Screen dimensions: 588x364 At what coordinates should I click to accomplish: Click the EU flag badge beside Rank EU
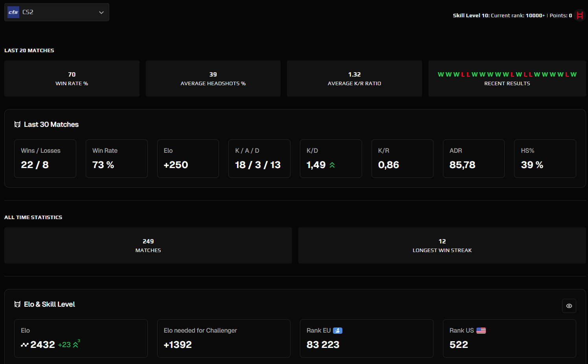[x=338, y=330]
